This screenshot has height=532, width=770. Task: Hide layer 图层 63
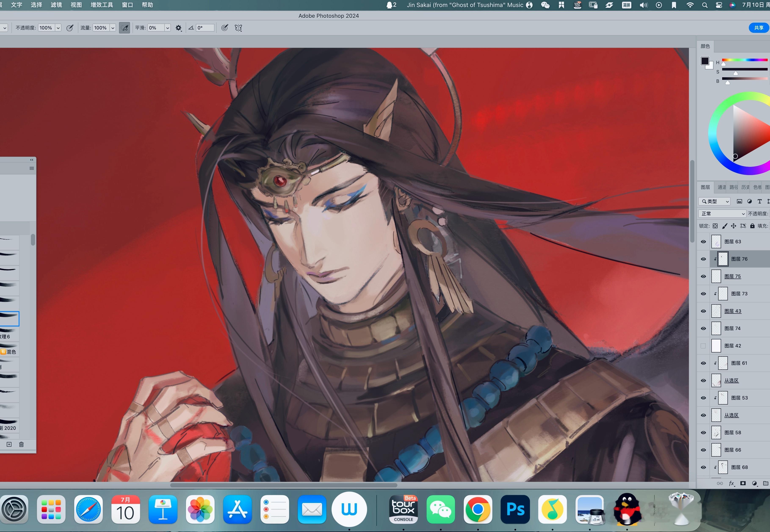(703, 242)
